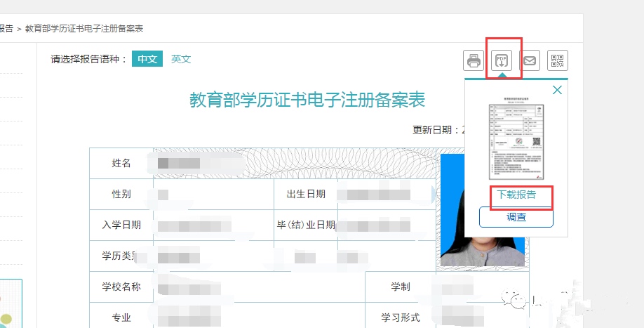Click the printer icon to print report
This screenshot has height=328, width=644.
(474, 60)
